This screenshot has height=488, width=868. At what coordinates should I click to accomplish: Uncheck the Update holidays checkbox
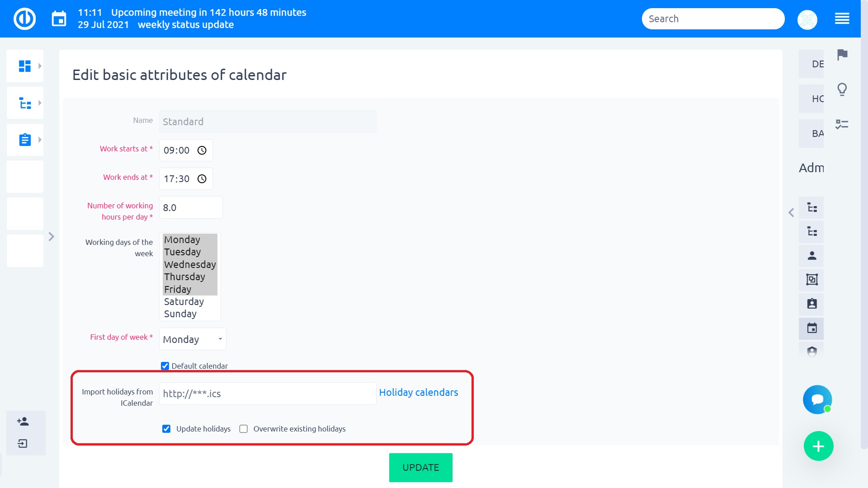[x=166, y=429]
